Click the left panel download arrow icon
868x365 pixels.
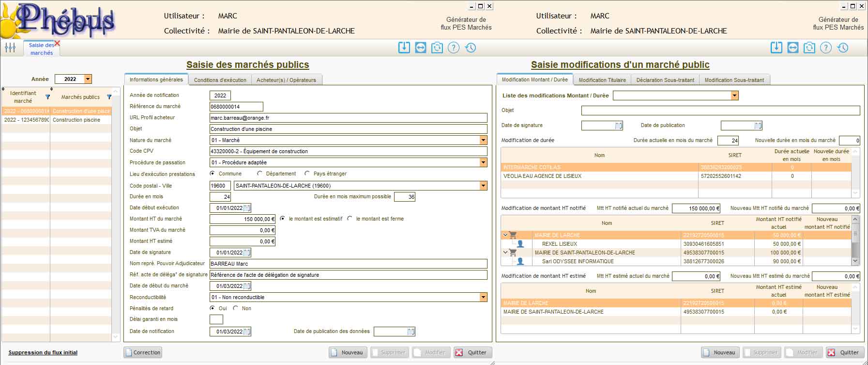(x=404, y=48)
